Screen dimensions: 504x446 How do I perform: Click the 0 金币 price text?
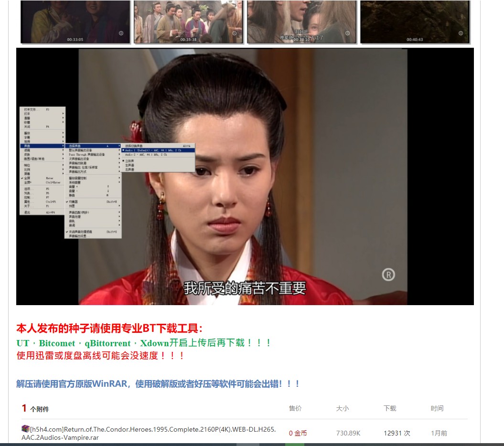point(298,433)
